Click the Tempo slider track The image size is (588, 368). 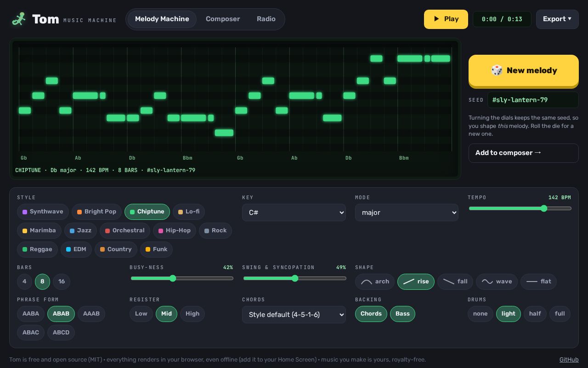pyautogui.click(x=520, y=208)
